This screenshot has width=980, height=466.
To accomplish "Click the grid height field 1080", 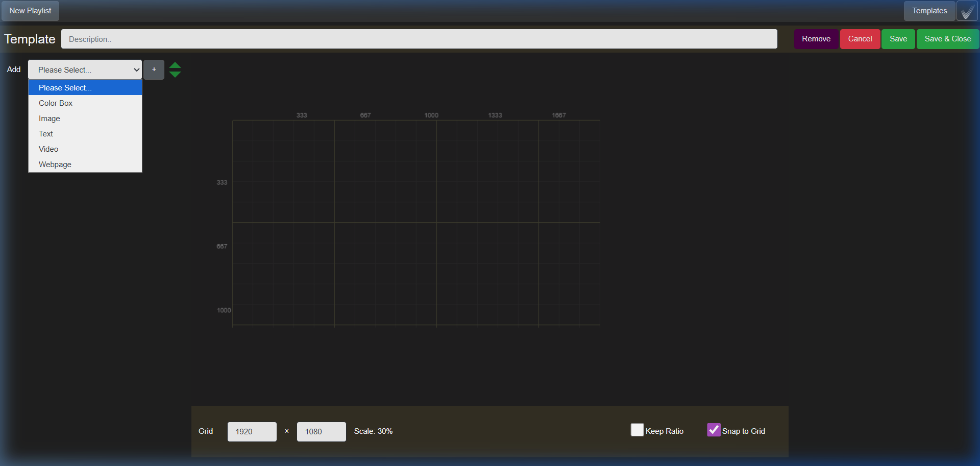I will [322, 432].
